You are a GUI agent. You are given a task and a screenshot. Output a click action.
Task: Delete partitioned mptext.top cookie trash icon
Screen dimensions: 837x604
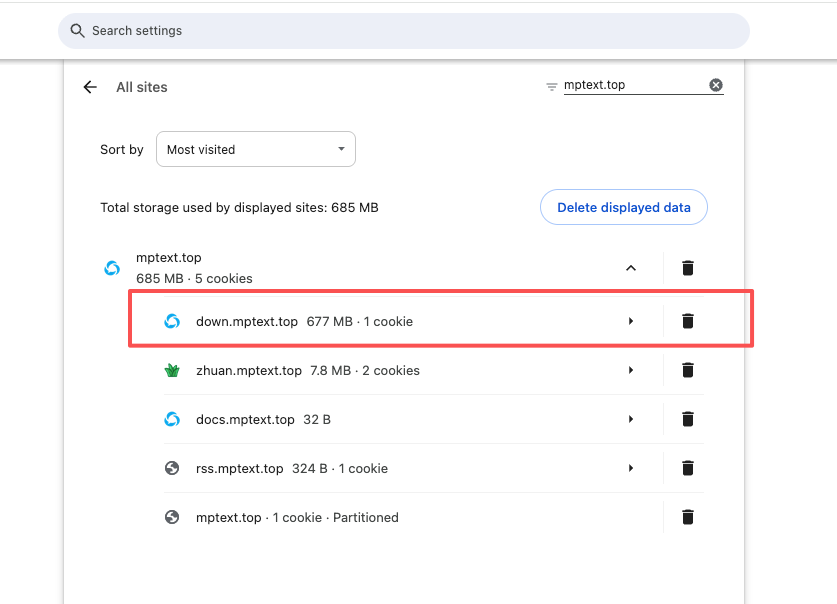tap(688, 517)
